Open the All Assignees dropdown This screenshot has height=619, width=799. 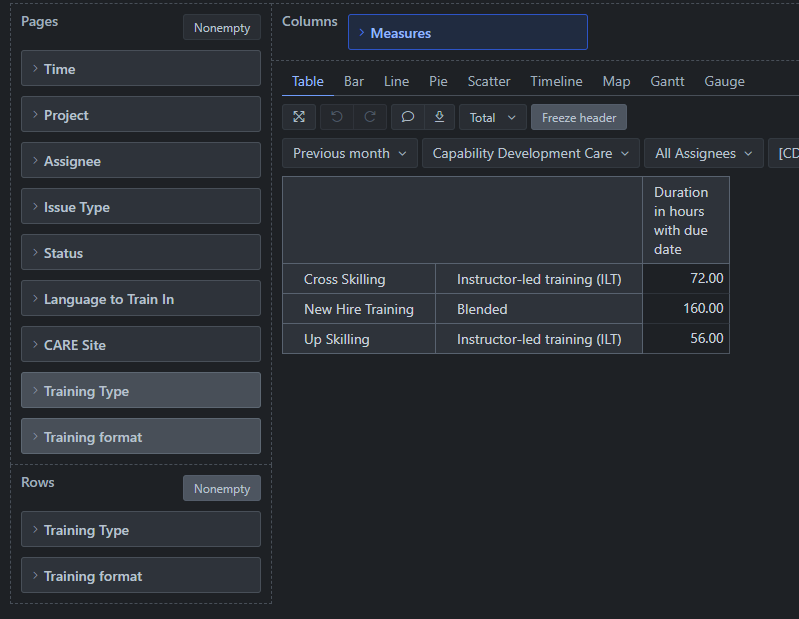[704, 153]
